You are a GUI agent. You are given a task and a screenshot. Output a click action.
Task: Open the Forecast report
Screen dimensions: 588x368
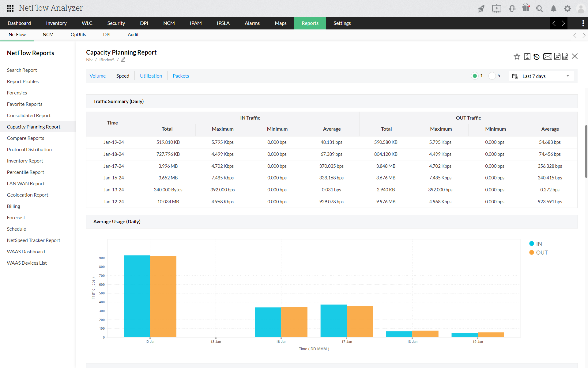click(16, 217)
